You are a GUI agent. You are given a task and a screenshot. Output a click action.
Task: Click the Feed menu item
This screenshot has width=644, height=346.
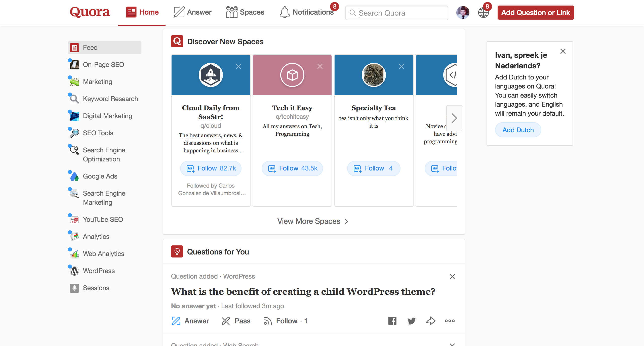(104, 47)
